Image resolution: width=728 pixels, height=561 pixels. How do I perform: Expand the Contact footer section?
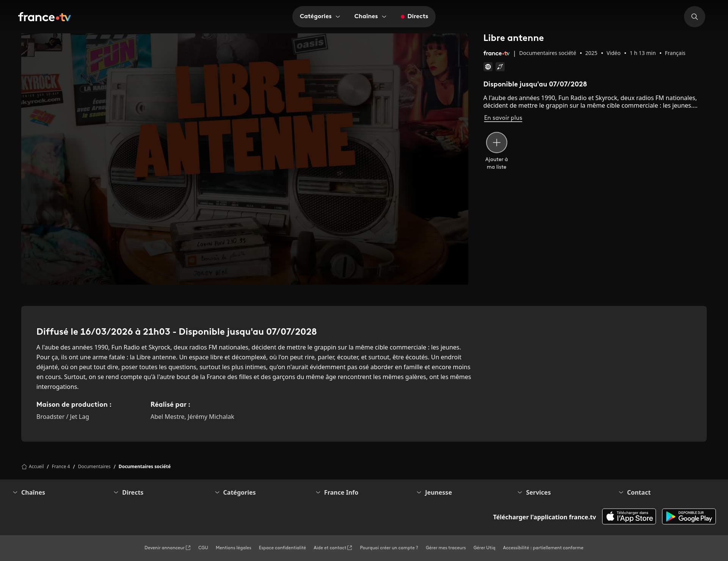[x=639, y=492]
